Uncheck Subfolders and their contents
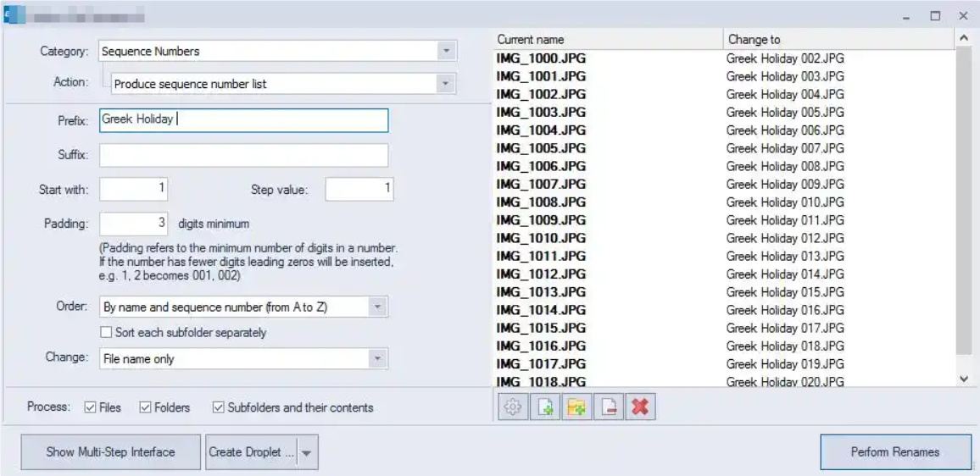This screenshot has width=980, height=476. click(x=218, y=407)
